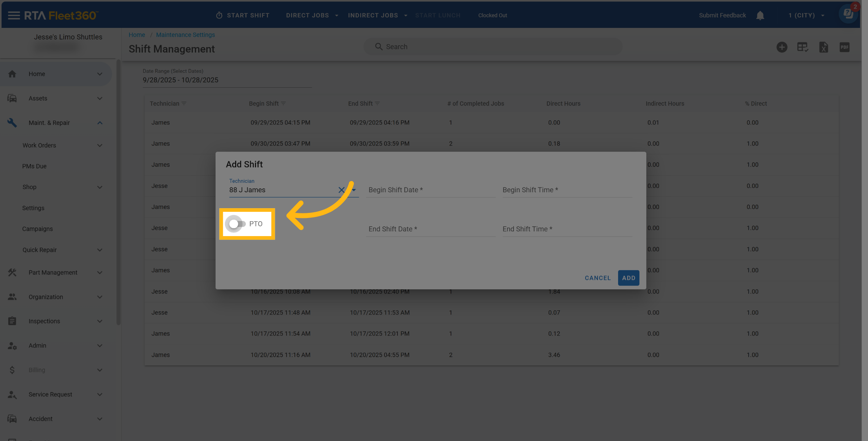This screenshot has width=868, height=441.
Task: Click the Maintenance Settings breadcrumb link
Action: (x=185, y=35)
